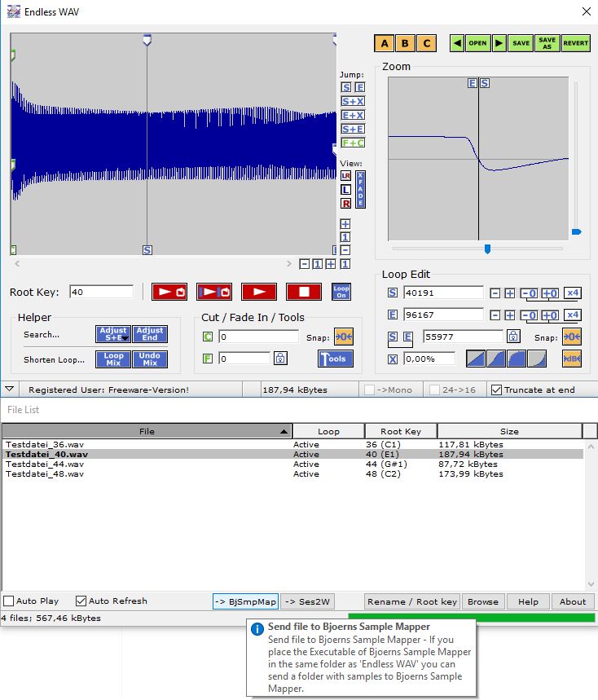Click the SAVE AS button

coord(547,43)
